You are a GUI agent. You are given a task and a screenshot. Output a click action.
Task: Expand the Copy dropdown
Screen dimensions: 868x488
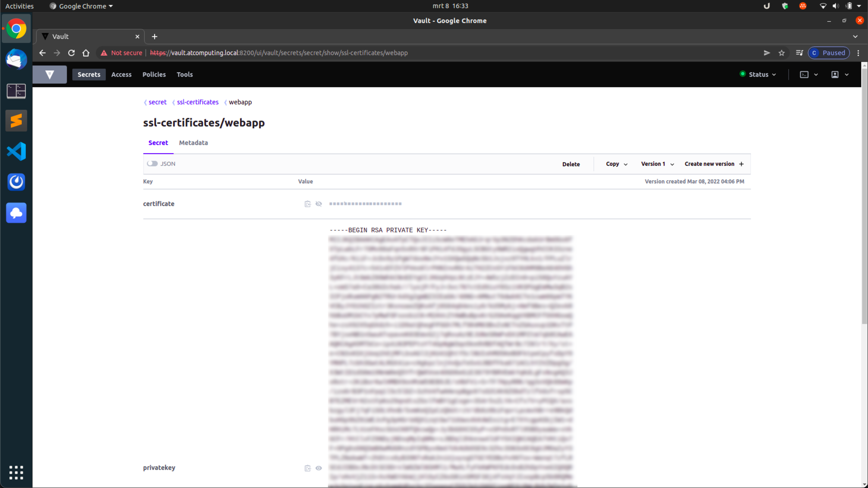[616, 164]
